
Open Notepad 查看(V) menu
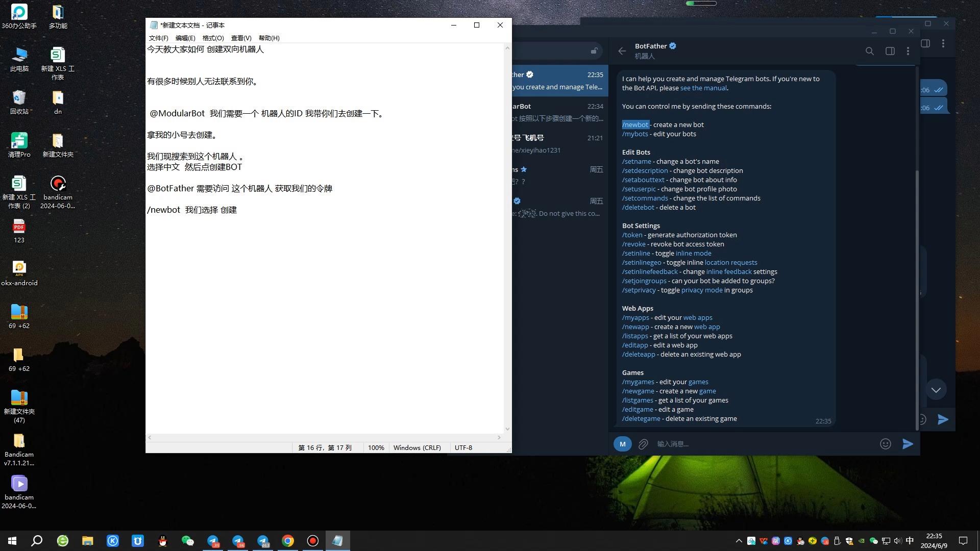click(241, 38)
